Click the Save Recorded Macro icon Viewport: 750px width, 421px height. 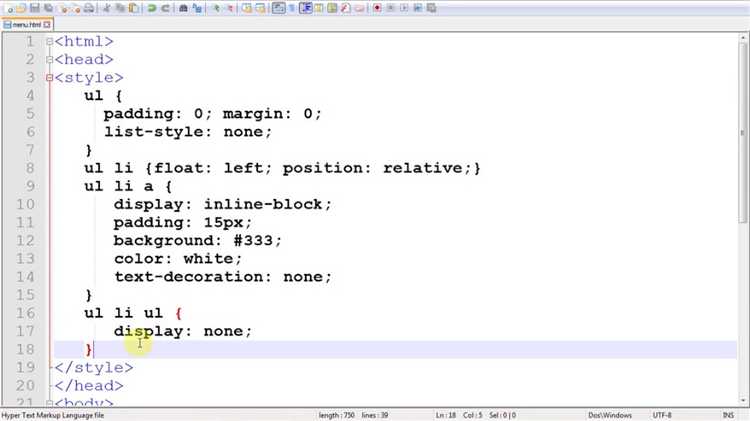tap(431, 8)
